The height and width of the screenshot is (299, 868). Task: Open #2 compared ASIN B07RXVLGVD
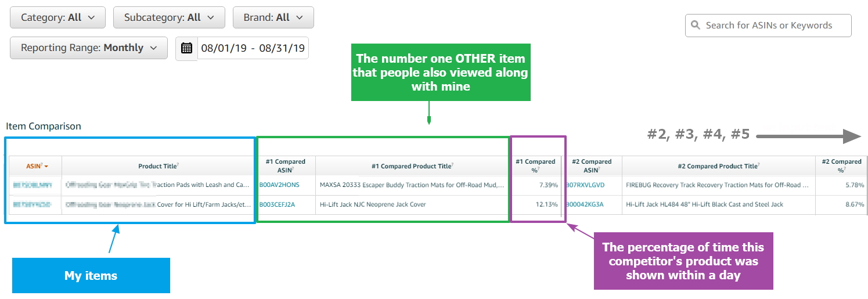pos(585,185)
